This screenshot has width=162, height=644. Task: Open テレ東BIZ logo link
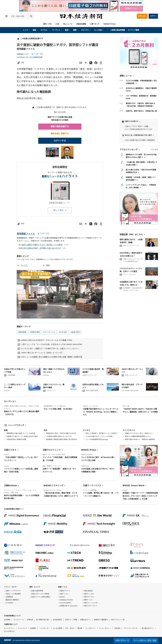43,560
